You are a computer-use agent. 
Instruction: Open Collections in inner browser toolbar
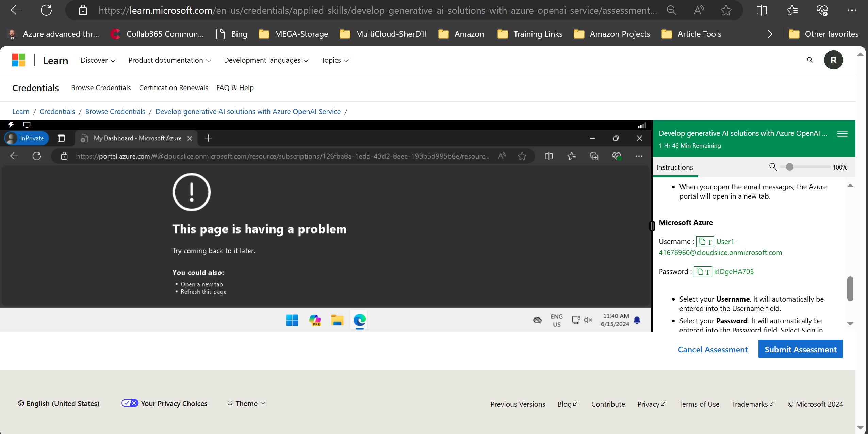[594, 156]
